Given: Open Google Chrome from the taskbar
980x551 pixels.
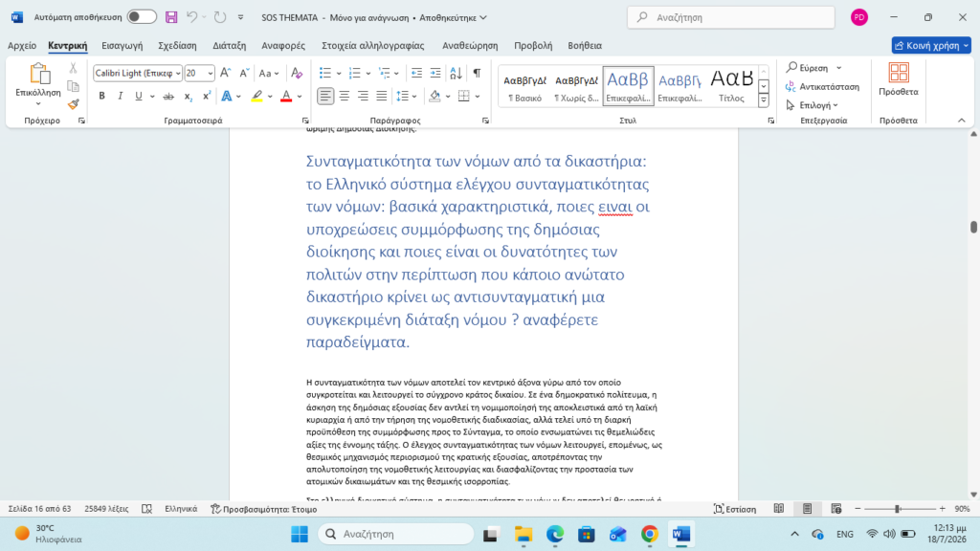Looking at the screenshot, I should 650,534.
